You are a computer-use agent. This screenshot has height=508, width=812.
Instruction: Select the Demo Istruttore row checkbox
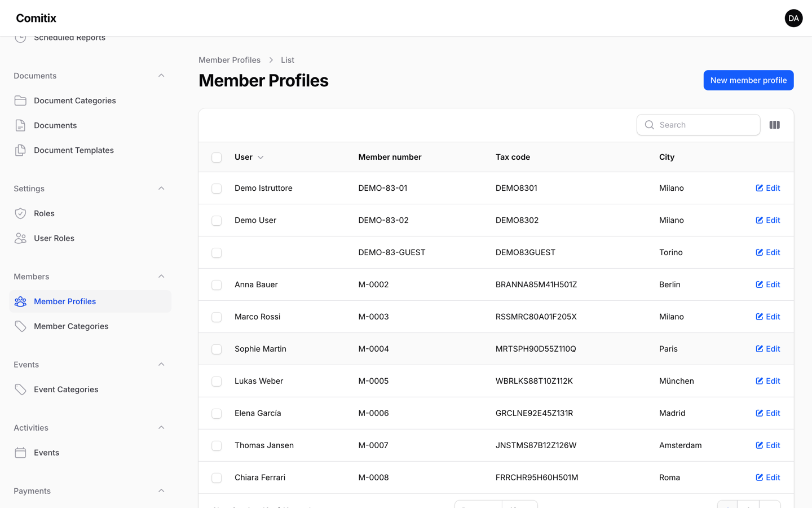point(217,189)
